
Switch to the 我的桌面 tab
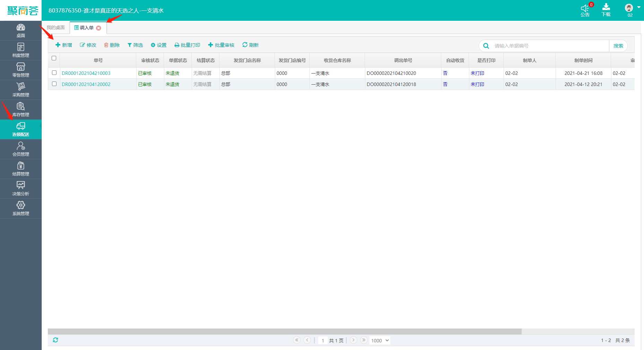click(56, 28)
